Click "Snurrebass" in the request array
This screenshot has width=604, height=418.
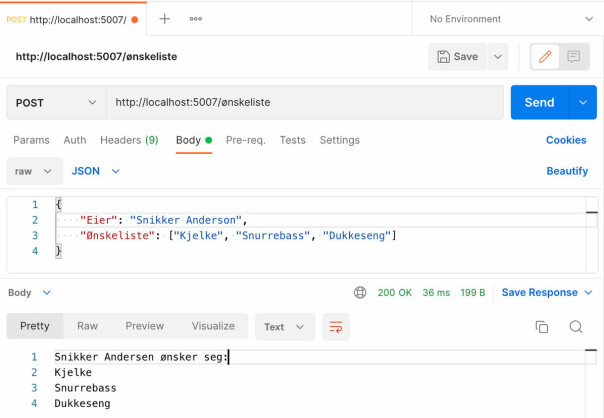tap(273, 235)
